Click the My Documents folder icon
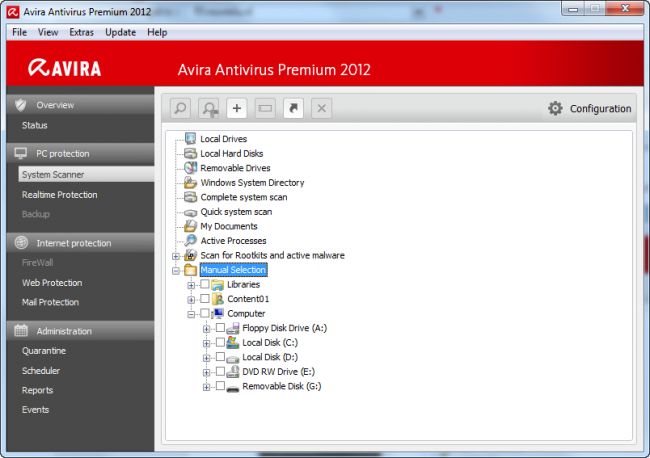The image size is (650, 458). click(x=191, y=226)
